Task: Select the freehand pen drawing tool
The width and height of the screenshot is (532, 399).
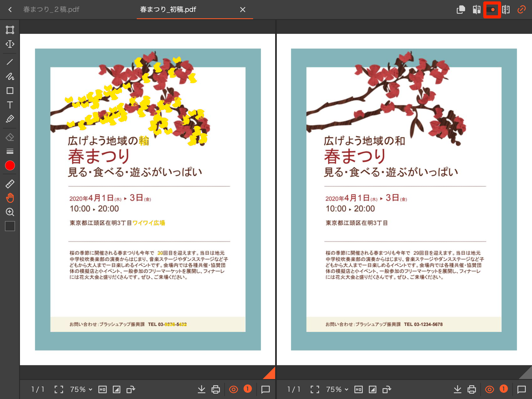Action: pyautogui.click(x=10, y=76)
